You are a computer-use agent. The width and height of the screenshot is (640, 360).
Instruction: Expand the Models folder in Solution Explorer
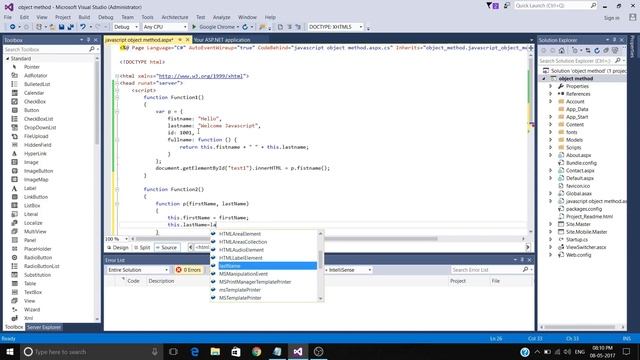tap(550, 140)
